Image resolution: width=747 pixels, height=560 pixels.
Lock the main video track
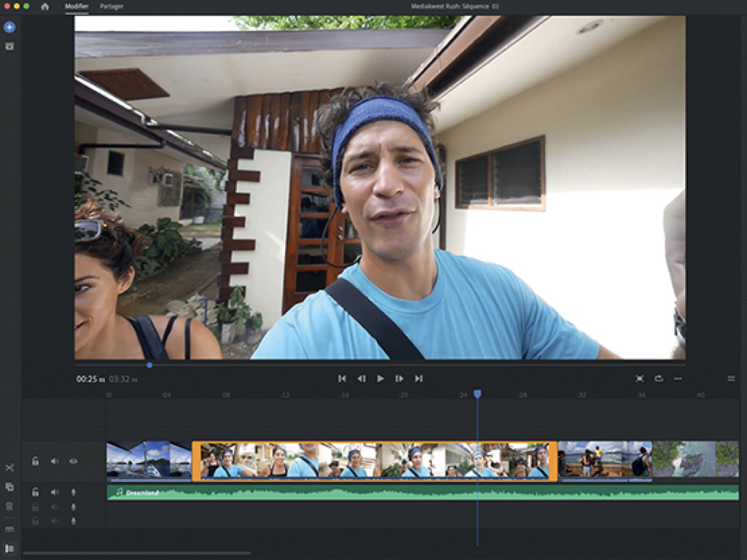pos(35,461)
